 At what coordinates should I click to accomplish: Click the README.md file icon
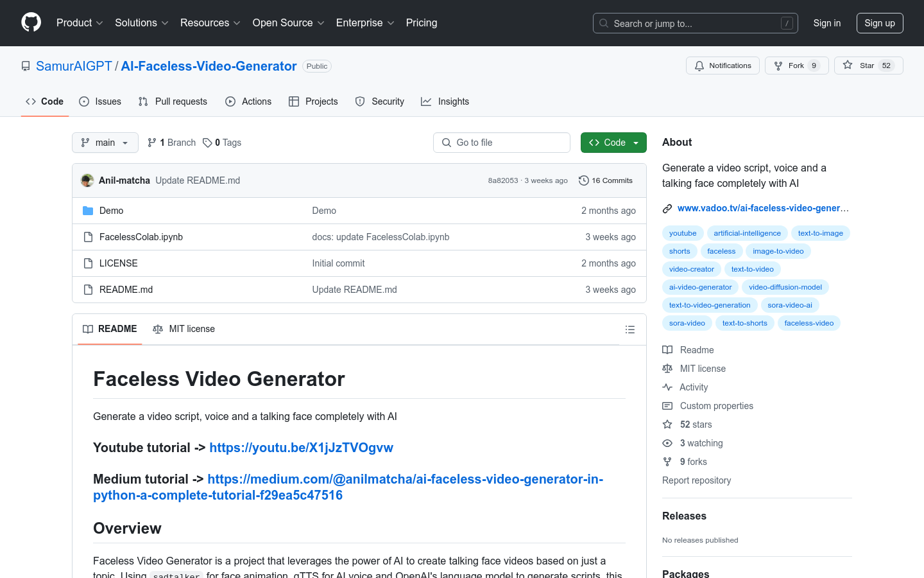coord(88,290)
